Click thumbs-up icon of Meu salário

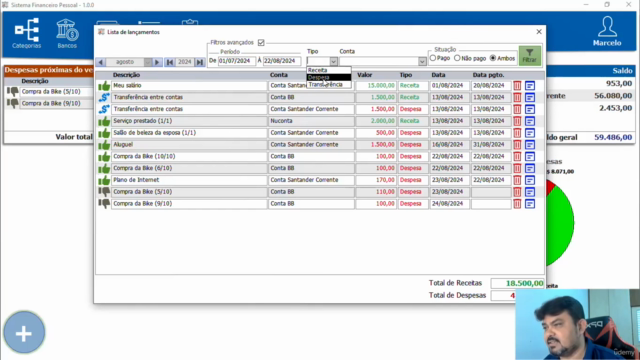tap(104, 86)
